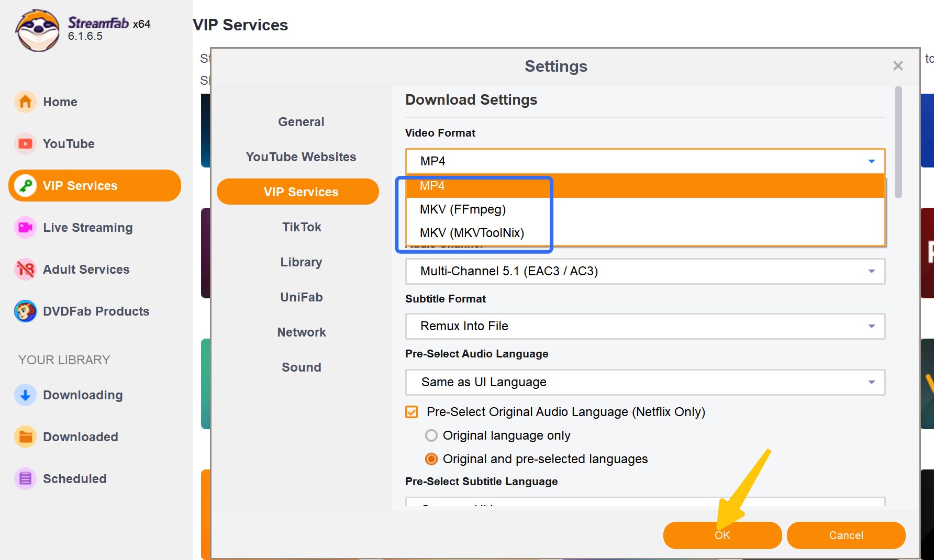Click the OK button
Screen dimensions: 934x560
722,535
